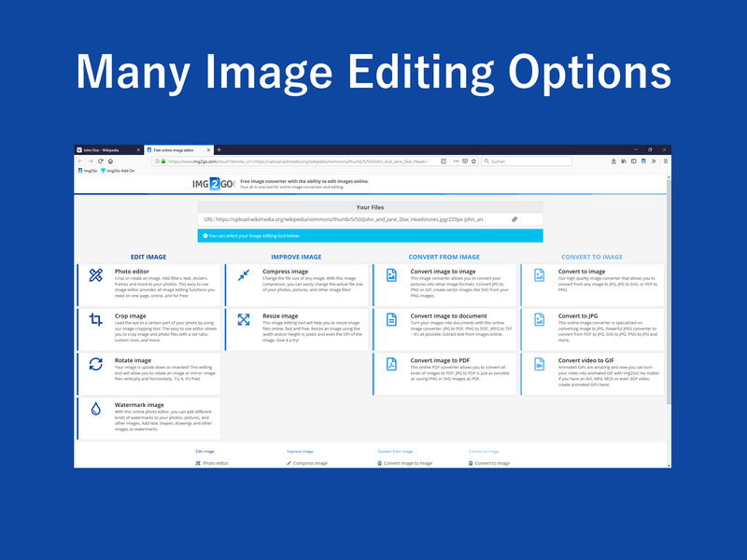Viewport: 747px width, 560px height.
Task: Click the Convert image to PDF icon
Action: point(391,364)
